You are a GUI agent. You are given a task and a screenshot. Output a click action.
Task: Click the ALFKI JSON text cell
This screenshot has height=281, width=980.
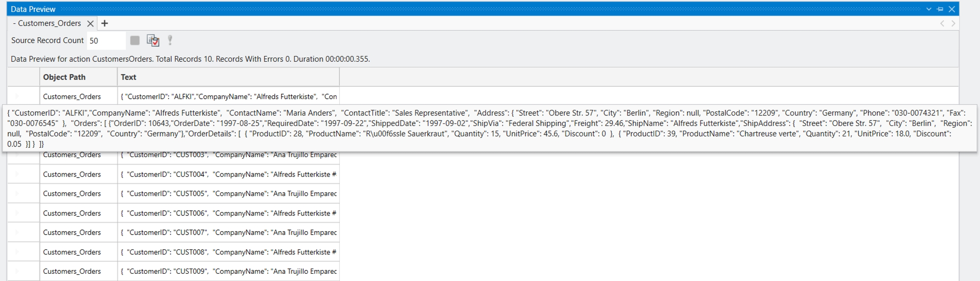[228, 97]
